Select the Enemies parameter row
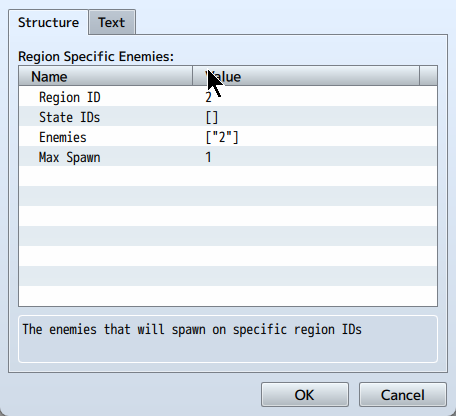 228,136
